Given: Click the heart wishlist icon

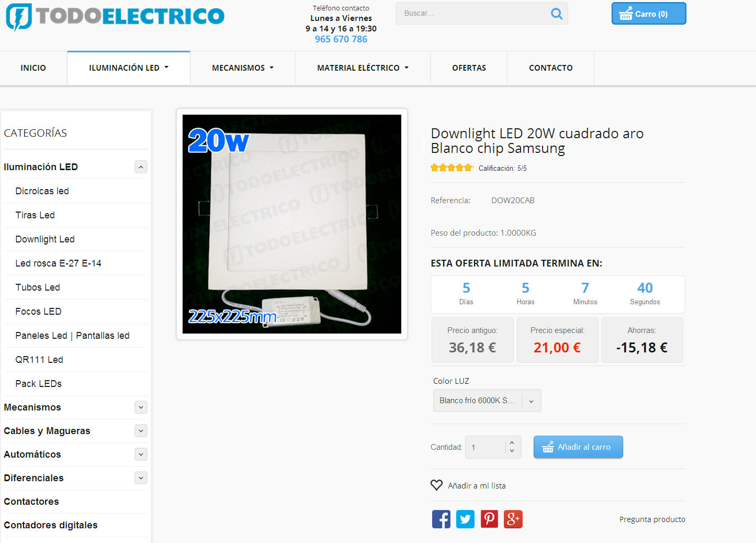Looking at the screenshot, I should pos(436,485).
